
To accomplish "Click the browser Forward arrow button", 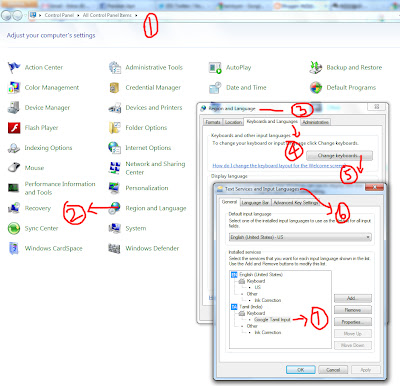I will (x=17, y=15).
